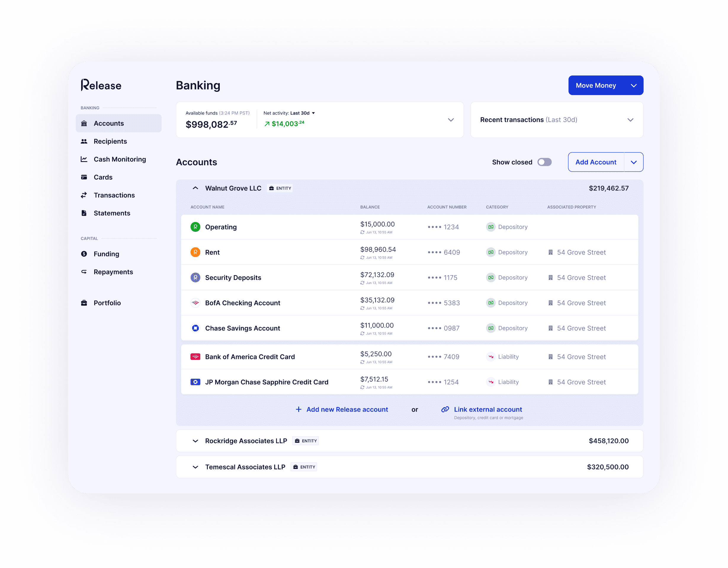This screenshot has width=728, height=568.
Task: Expand the Rockridge Associates LLP entity
Action: (195, 441)
